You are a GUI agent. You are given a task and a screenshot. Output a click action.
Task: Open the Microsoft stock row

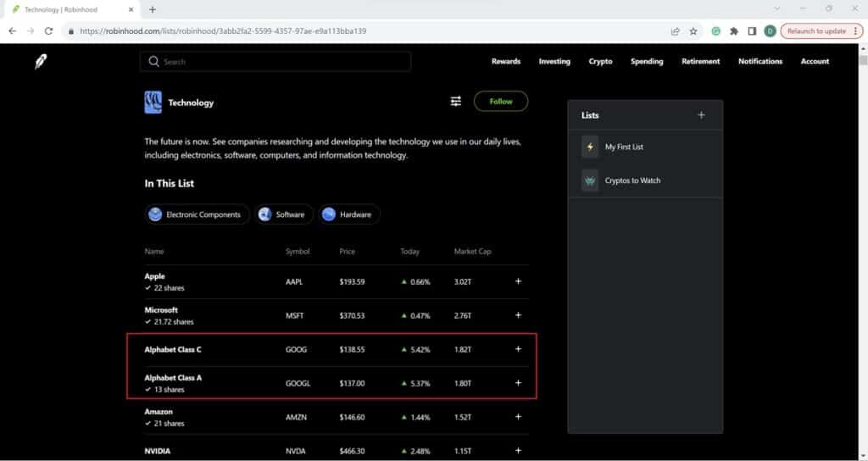click(x=337, y=315)
